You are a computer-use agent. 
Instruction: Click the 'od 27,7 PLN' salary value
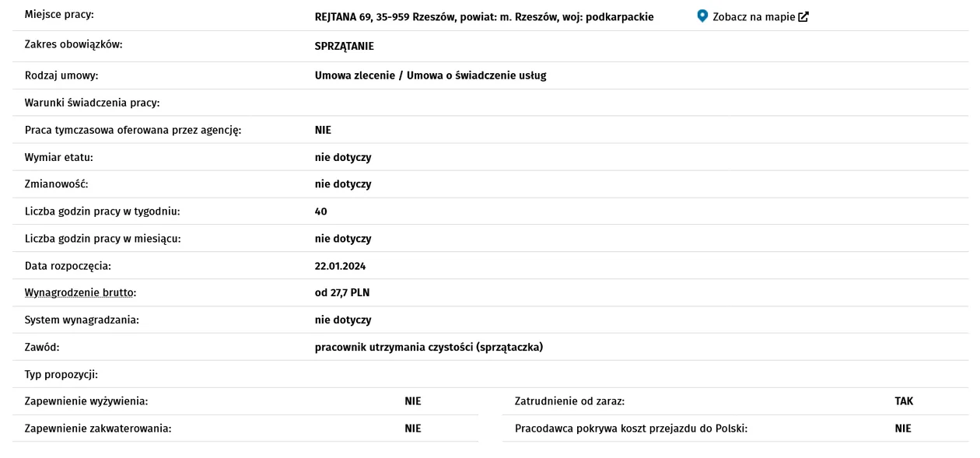coord(342,293)
